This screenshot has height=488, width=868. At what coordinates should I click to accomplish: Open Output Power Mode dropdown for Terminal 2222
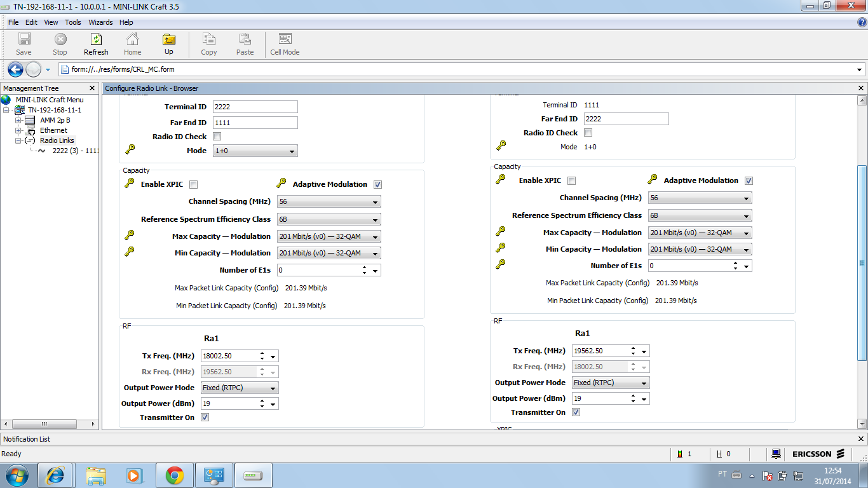240,388
